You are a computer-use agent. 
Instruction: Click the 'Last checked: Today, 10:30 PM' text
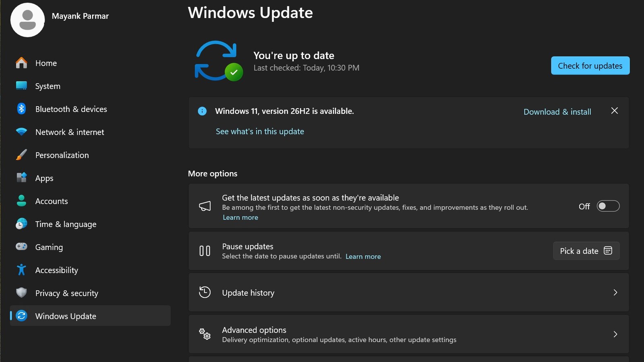click(x=306, y=68)
